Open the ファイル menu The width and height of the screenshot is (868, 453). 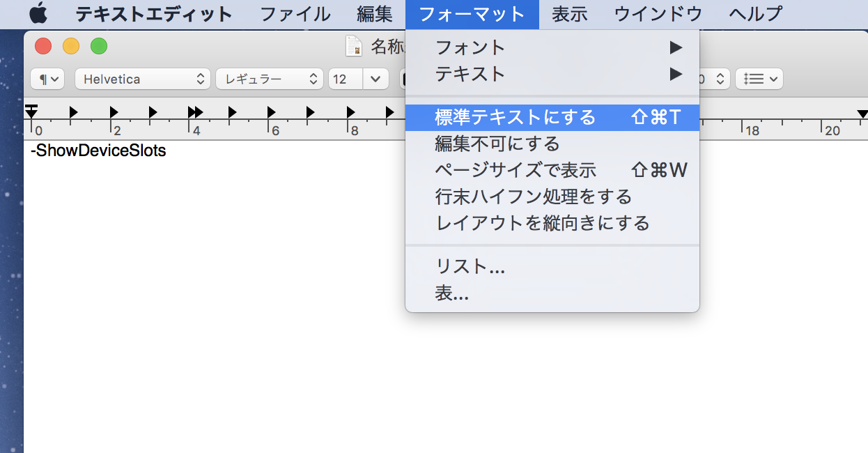coord(295,13)
